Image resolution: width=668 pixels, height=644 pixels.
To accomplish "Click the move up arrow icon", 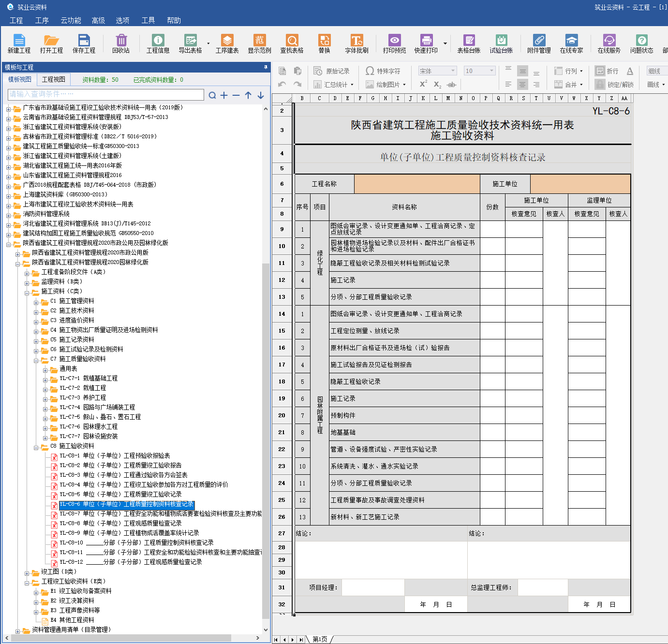I will 248,95.
